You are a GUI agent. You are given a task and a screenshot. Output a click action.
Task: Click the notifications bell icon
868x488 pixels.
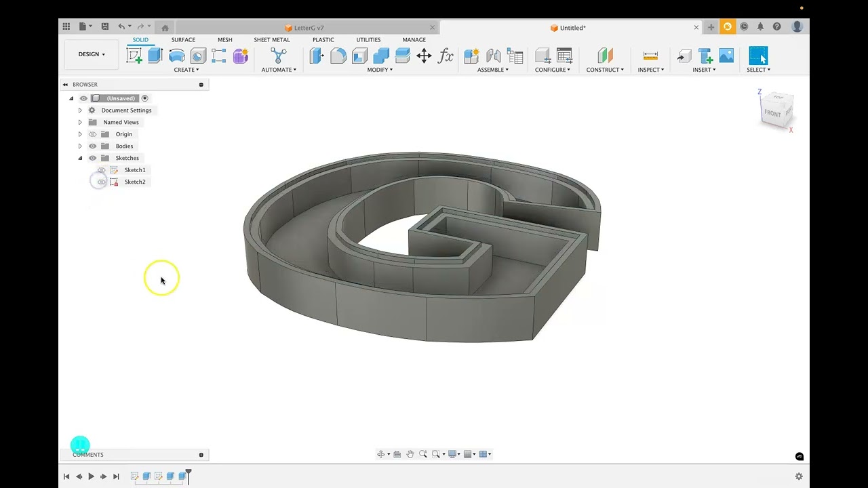760,27
